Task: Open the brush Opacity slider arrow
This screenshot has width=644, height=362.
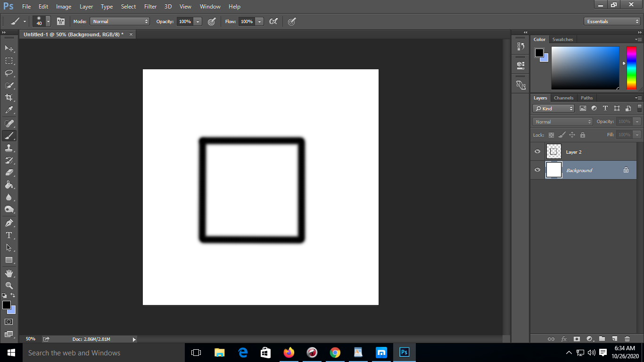Action: coord(198,21)
